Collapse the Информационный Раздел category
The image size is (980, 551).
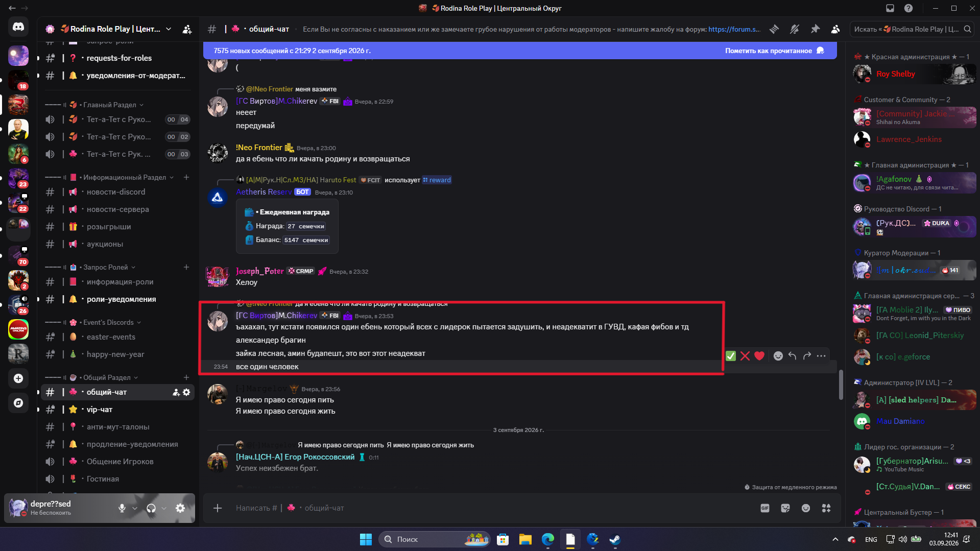pyautogui.click(x=125, y=177)
